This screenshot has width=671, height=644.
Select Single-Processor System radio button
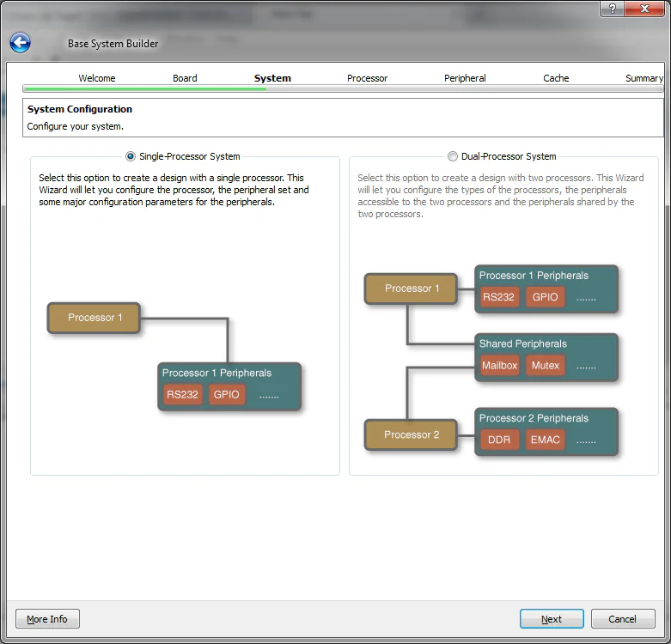[x=131, y=156]
